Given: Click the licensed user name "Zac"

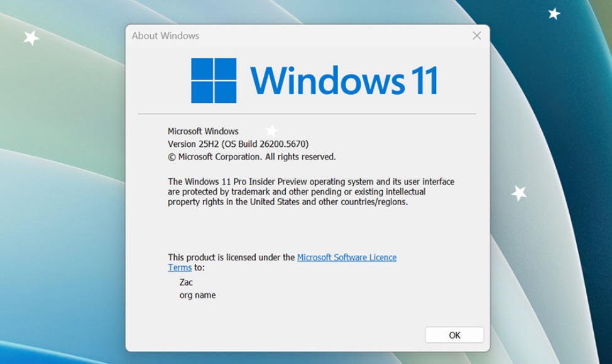Looking at the screenshot, I should [x=186, y=282].
